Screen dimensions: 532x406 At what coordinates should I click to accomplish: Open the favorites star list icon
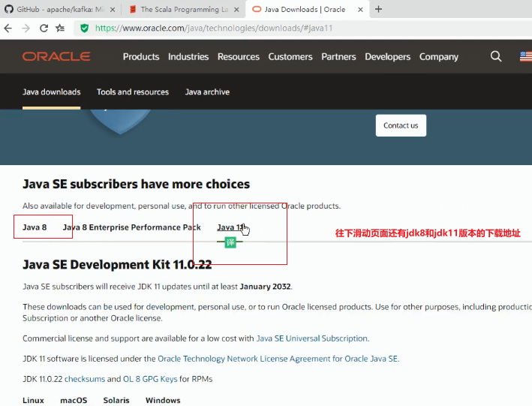[x=60, y=29]
